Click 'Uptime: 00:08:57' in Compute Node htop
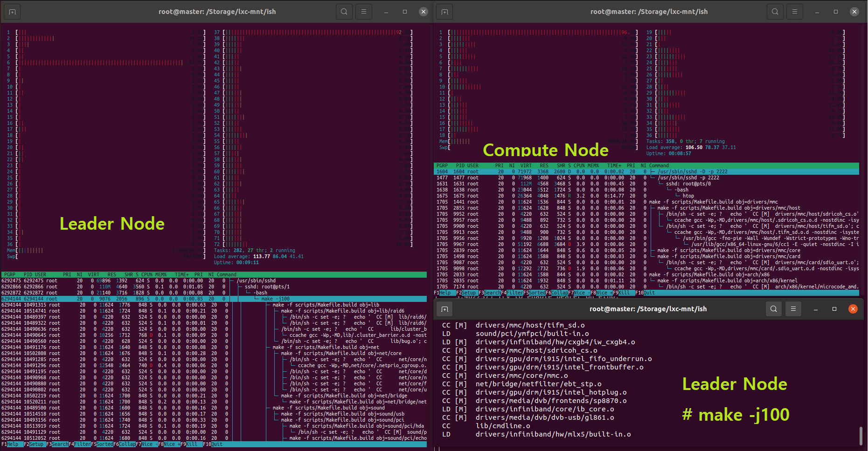 [x=669, y=154]
